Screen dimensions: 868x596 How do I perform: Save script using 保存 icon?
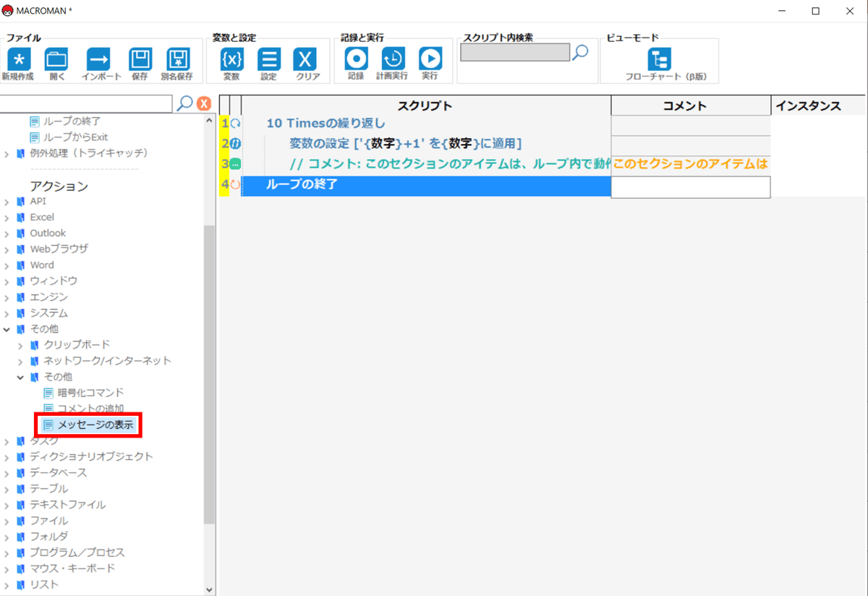(140, 60)
